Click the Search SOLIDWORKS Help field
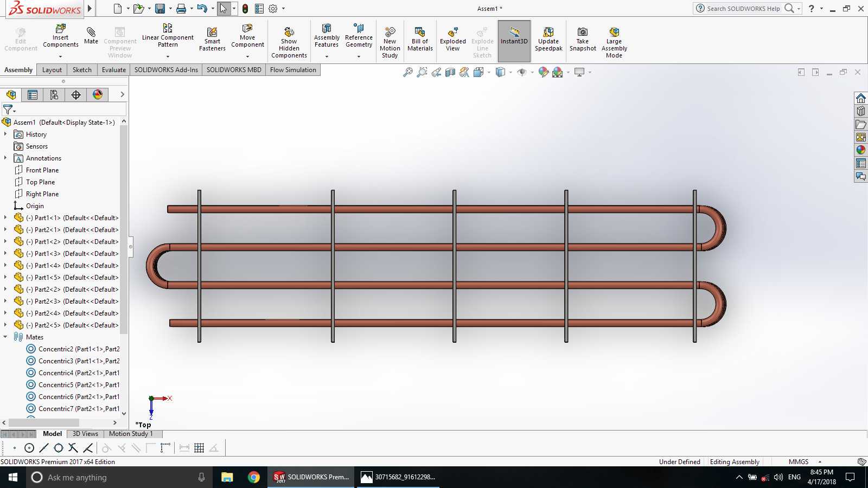 tap(743, 9)
